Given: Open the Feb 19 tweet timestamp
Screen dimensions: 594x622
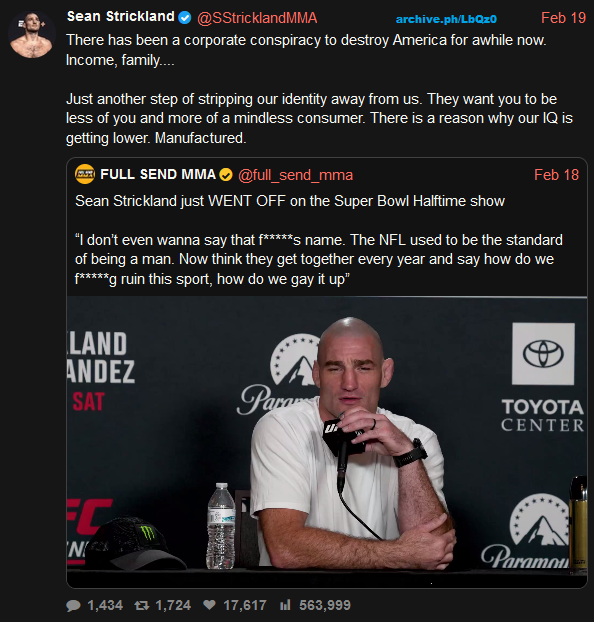Looking at the screenshot, I should 563,18.
